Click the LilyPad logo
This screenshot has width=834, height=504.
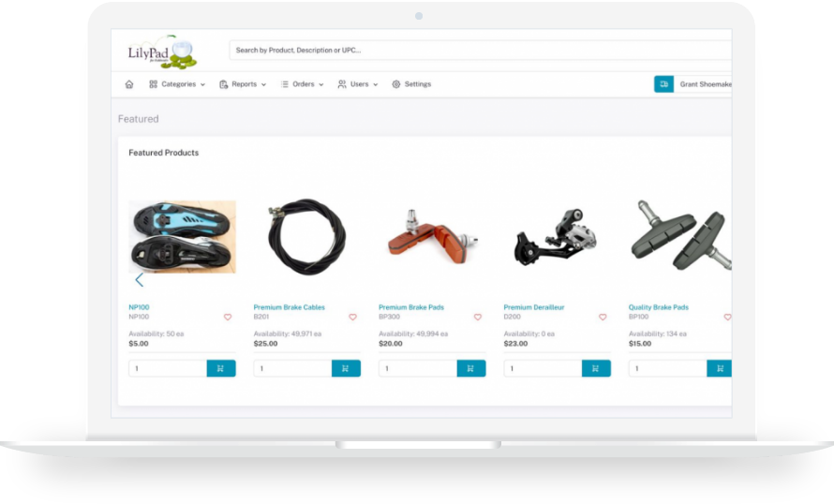[163, 52]
